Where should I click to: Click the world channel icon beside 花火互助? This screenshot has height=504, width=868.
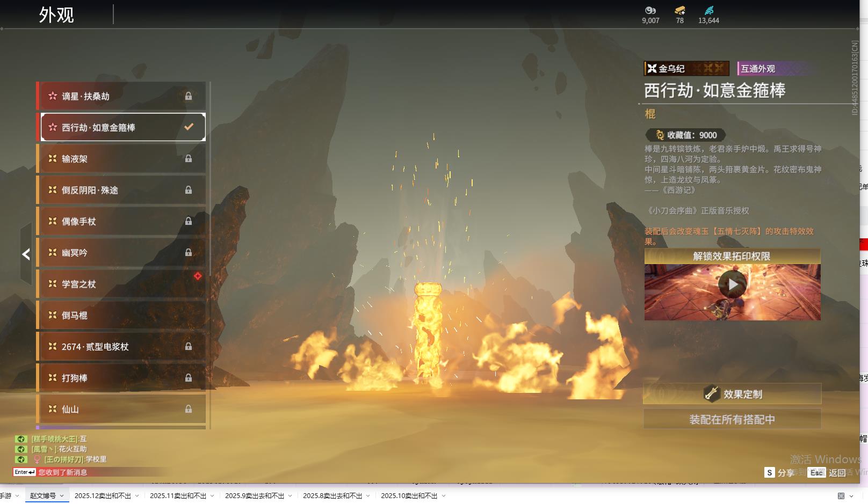click(x=21, y=449)
